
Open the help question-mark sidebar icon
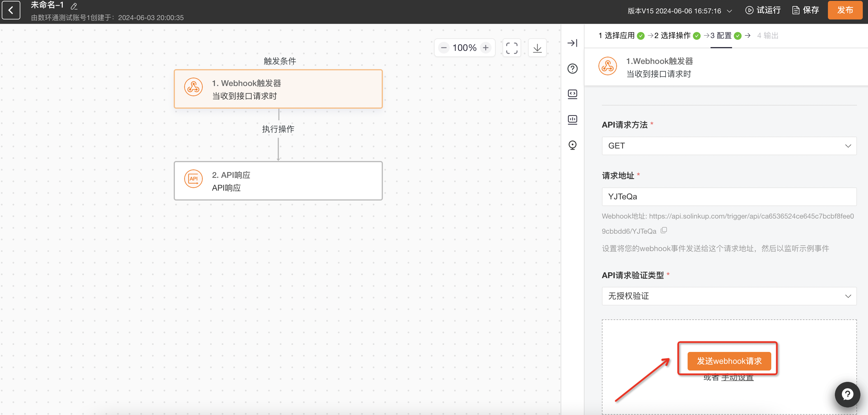(x=572, y=68)
